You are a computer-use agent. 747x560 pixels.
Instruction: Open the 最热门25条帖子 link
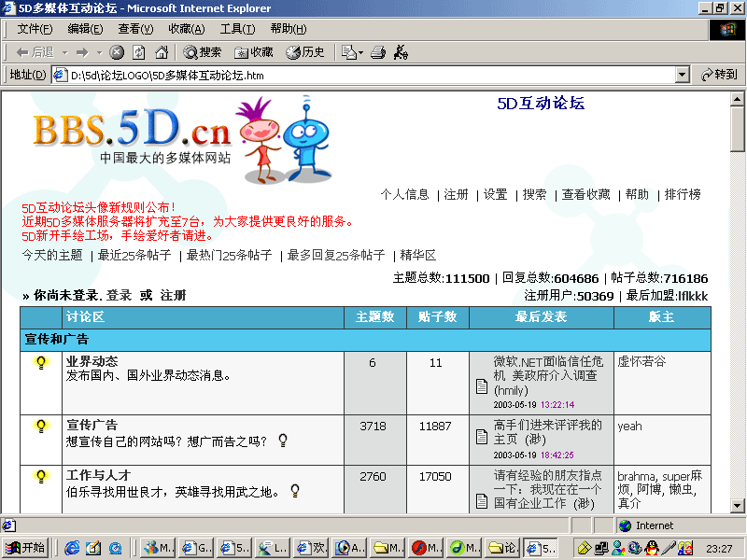[x=229, y=255]
